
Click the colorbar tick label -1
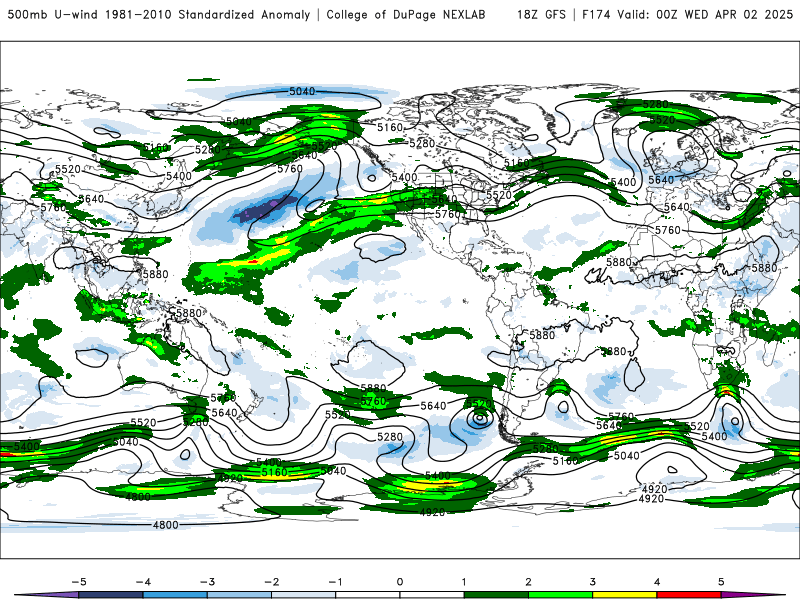click(335, 582)
